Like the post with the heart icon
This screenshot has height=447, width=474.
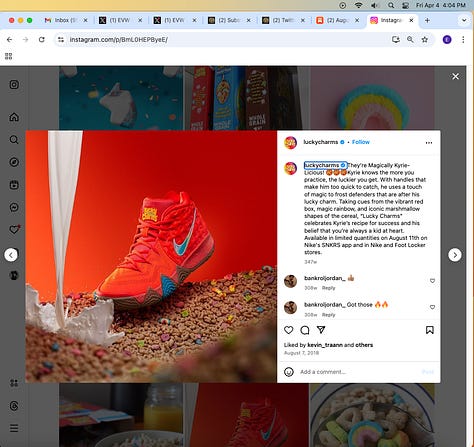(x=289, y=330)
